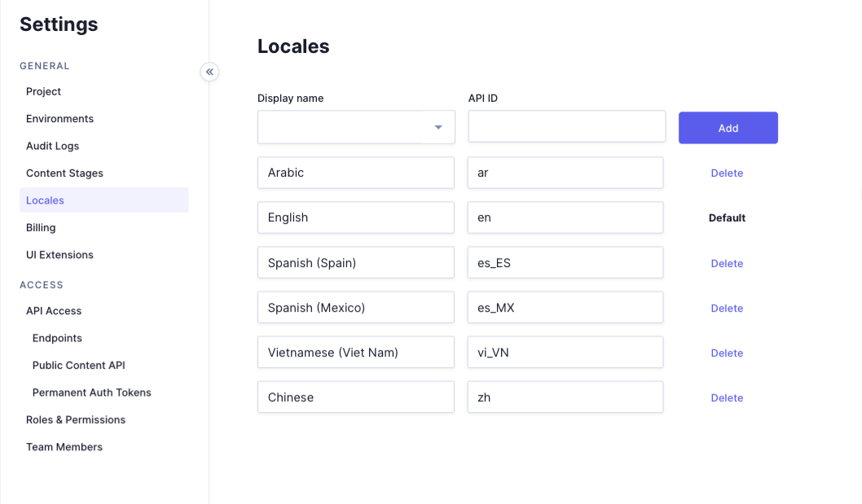Delete the Spanish (Spain) locale
The width and height of the screenshot is (862, 504).
(727, 264)
